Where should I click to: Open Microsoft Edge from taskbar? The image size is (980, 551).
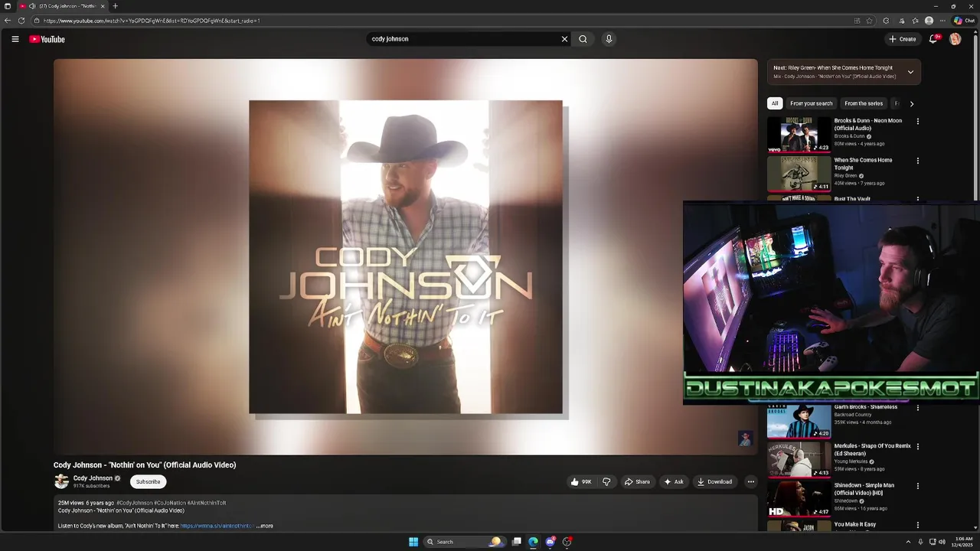[x=534, y=542]
